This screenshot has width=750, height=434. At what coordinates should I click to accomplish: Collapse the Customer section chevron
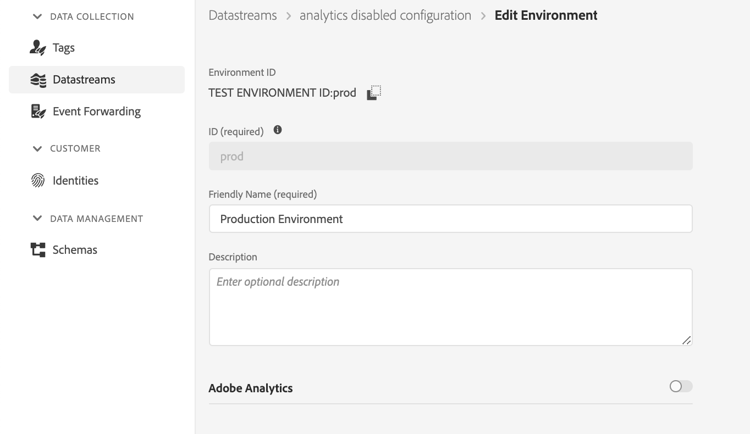coord(37,149)
